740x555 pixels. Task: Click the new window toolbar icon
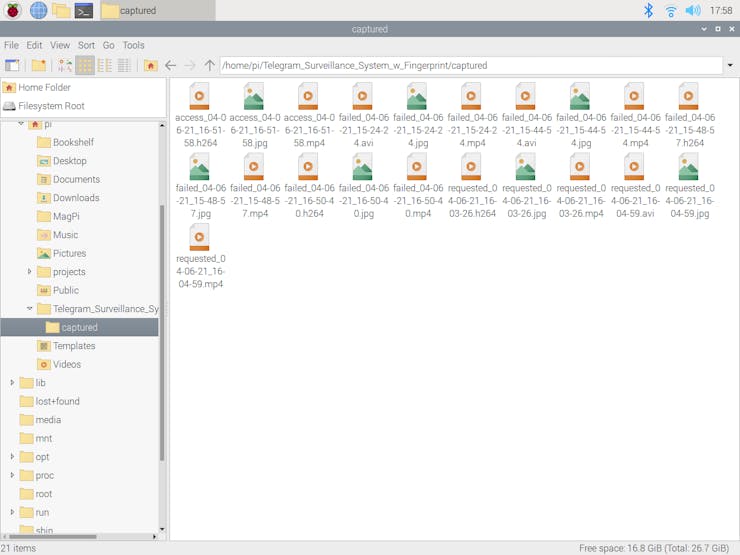pyautogui.click(x=12, y=65)
